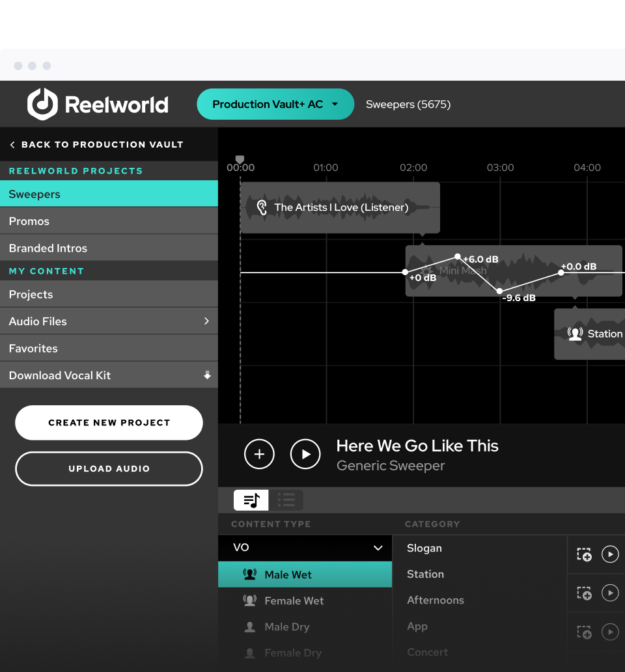The width and height of the screenshot is (625, 672).
Task: Switch to music playlist view toggle
Action: [251, 500]
